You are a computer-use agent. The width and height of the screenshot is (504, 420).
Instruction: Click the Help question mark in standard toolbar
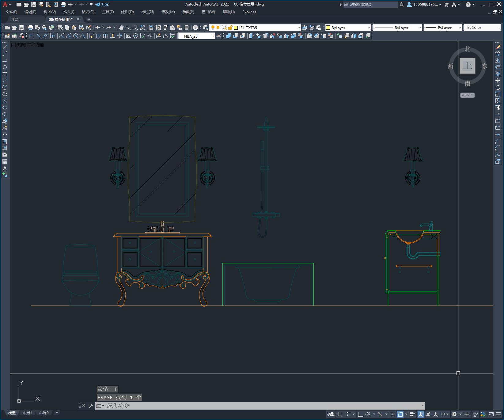coord(195,28)
